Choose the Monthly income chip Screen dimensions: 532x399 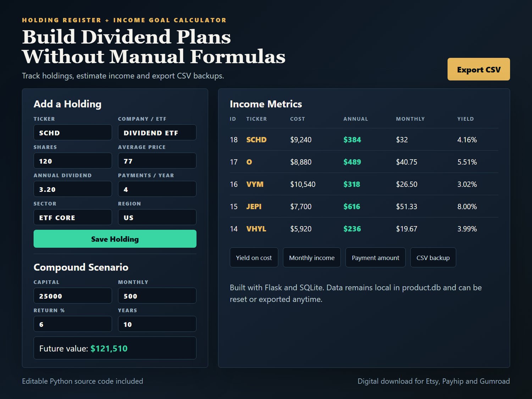point(312,257)
